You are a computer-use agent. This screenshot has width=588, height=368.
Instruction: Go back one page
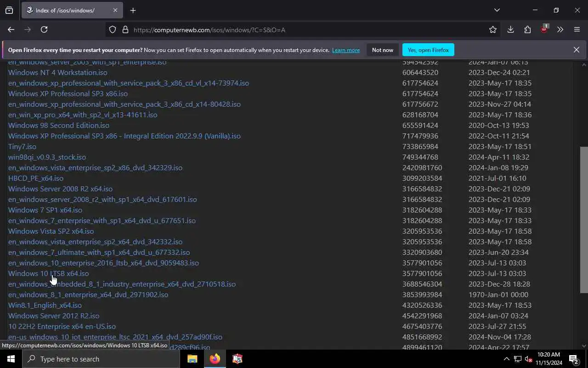pyautogui.click(x=11, y=29)
